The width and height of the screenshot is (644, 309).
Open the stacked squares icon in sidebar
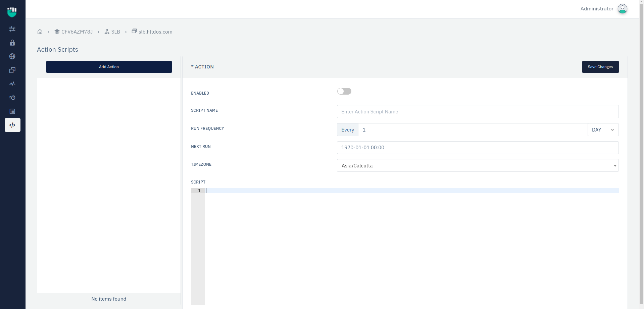point(12,70)
